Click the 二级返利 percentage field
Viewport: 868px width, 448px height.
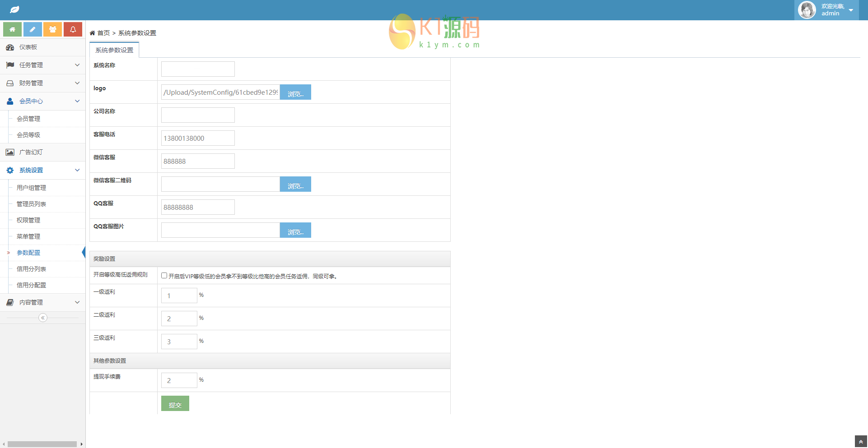pos(179,319)
